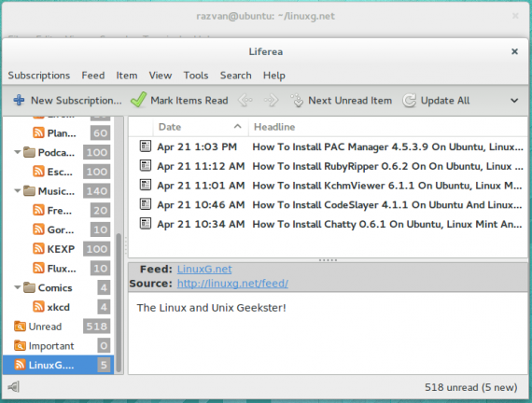The height and width of the screenshot is (403, 532).
Task: Select the PAC Manager 4.5.3.9 headline
Action: pyautogui.click(x=388, y=146)
